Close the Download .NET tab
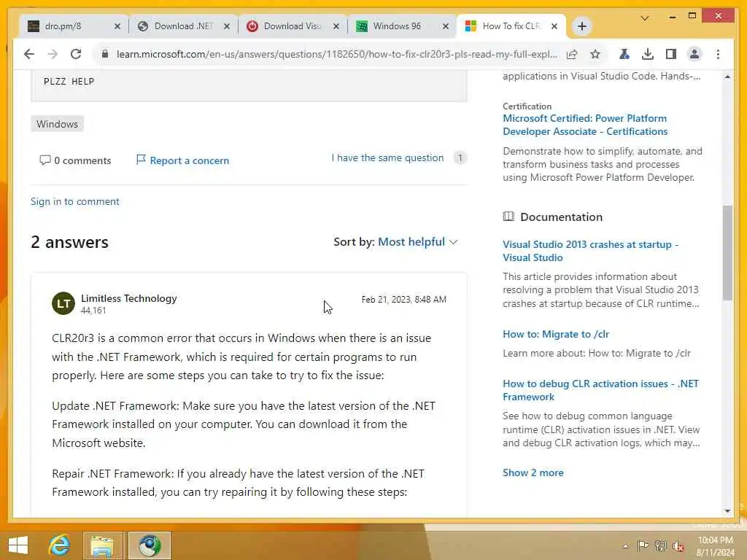 (227, 27)
